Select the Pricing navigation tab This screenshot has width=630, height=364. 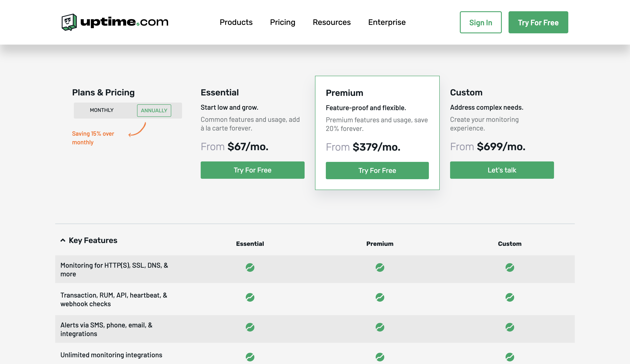pos(283,22)
